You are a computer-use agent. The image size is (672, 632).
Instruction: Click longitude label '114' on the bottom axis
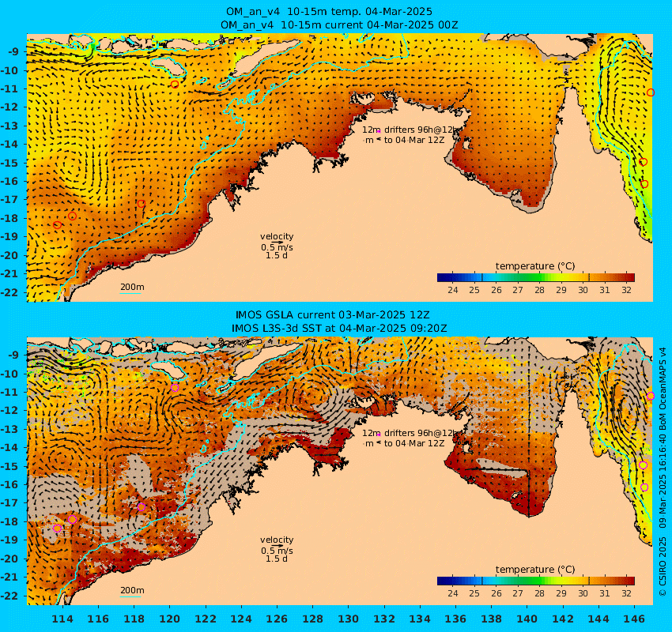(x=62, y=619)
